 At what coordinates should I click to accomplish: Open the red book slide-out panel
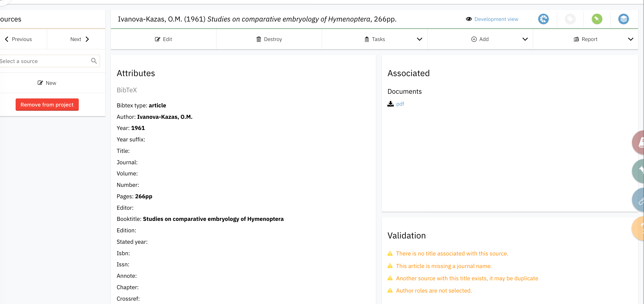(639, 142)
